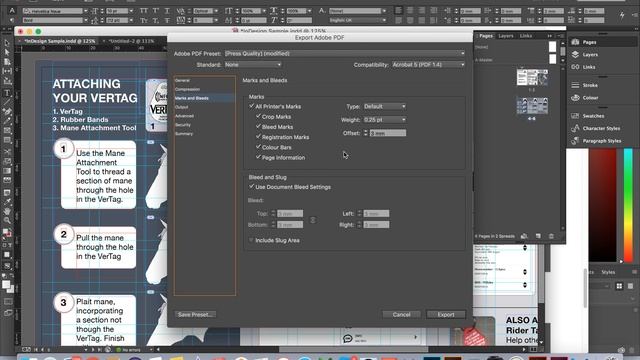Open the Pages panel icon

(x=576, y=42)
